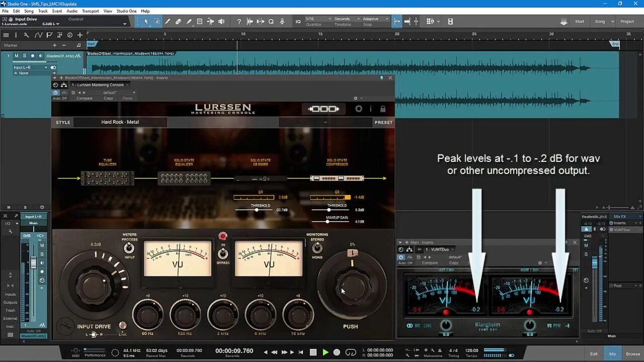Select the Mute tool
This screenshot has height=362, width=644.
[199, 22]
